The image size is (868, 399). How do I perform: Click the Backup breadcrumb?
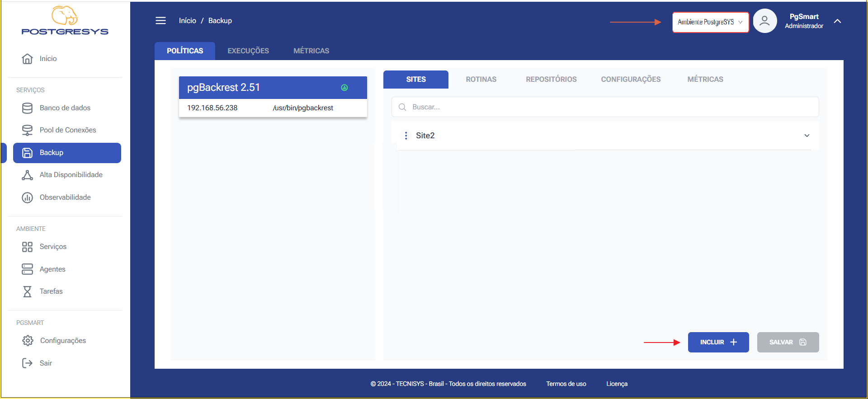click(220, 21)
